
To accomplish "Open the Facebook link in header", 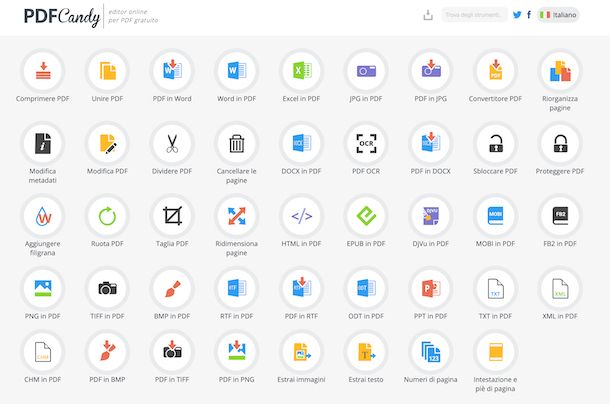I will coord(529,15).
